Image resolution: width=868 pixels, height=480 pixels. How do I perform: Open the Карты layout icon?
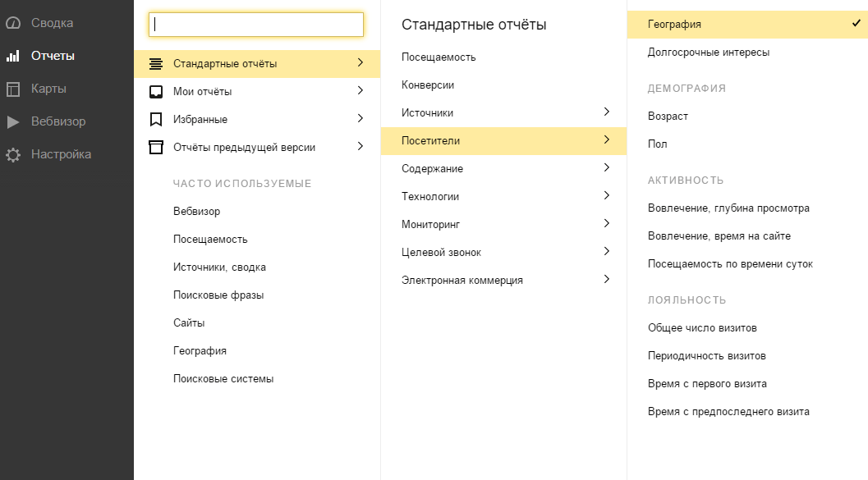[x=13, y=89]
